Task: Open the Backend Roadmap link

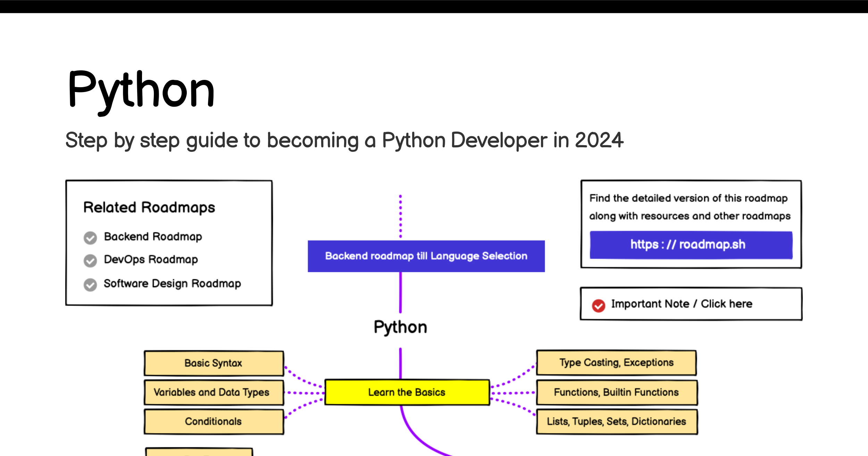Action: coord(153,237)
